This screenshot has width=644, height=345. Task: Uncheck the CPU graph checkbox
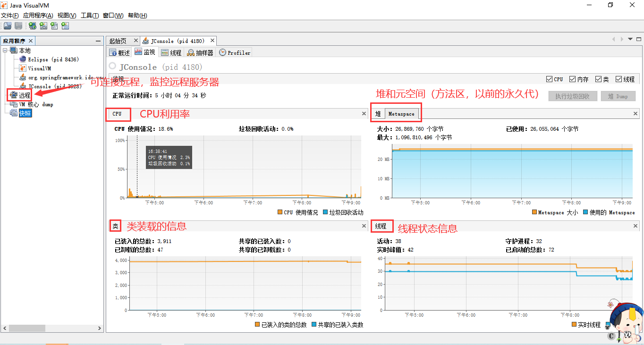pyautogui.click(x=549, y=79)
